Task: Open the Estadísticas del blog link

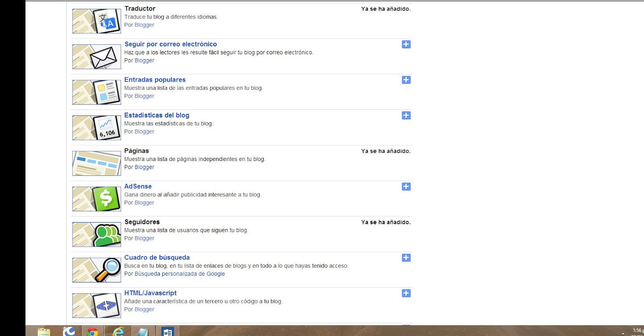Action: click(157, 115)
